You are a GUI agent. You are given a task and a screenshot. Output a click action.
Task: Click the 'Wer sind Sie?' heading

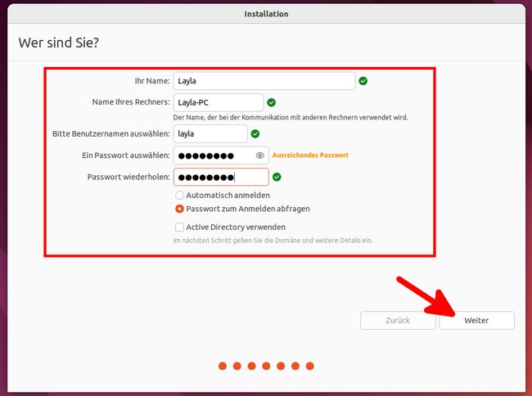pos(59,43)
